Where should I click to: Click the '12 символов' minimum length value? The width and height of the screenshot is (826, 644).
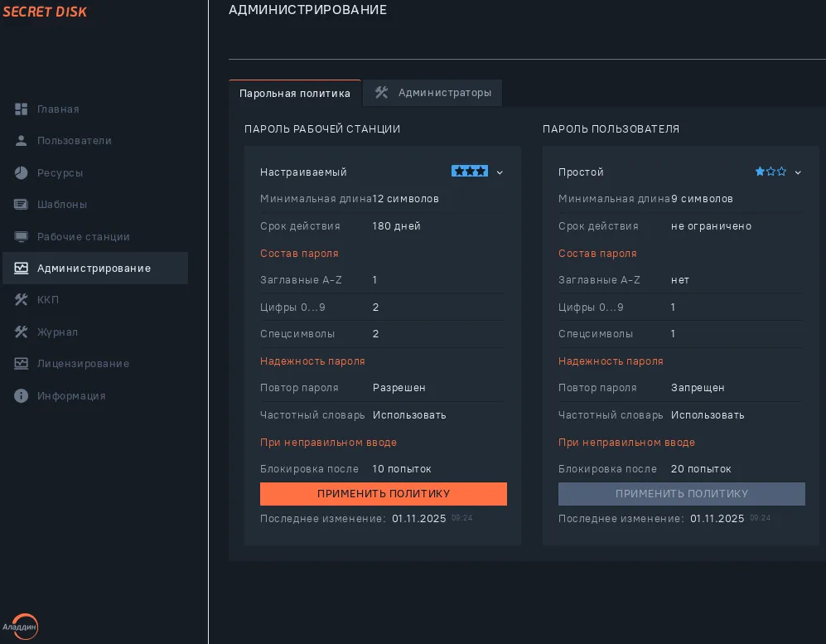(x=406, y=199)
